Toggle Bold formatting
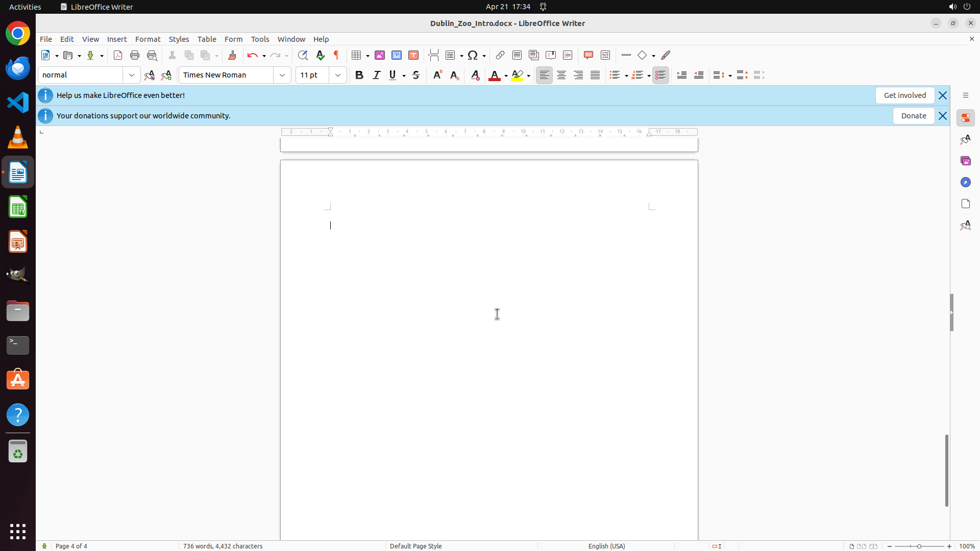Viewport: 980px width, 551px height. click(359, 75)
